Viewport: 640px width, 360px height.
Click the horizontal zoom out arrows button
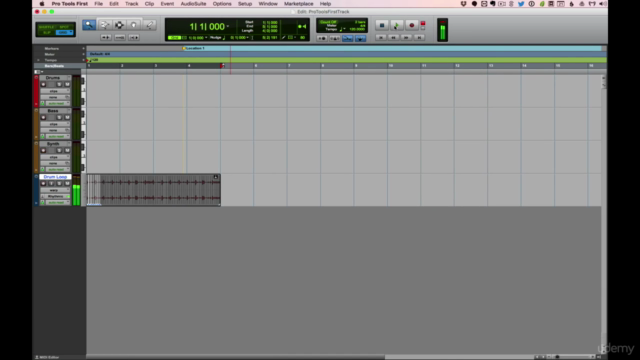point(106,38)
